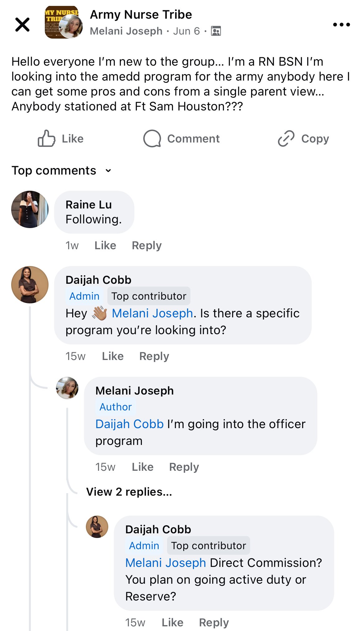Screen dimensions: 364x631
Task: Like Daijah Cobb's Direct Commission reply
Action: point(172,623)
